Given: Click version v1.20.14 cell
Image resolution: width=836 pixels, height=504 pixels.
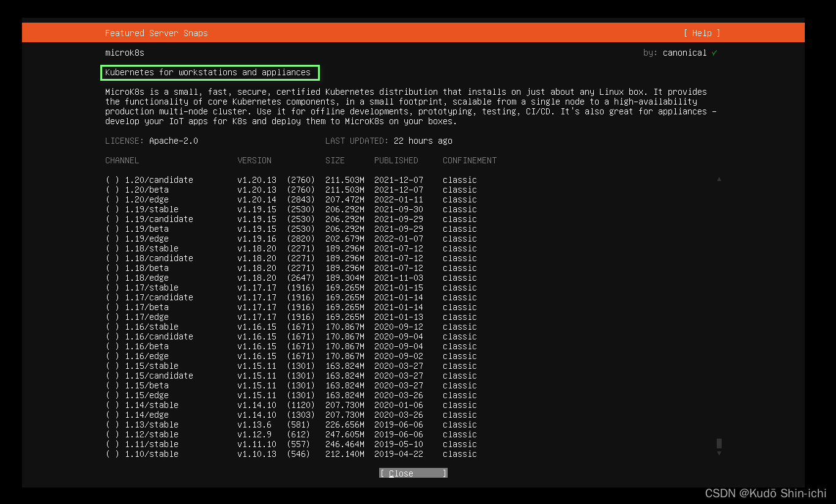Looking at the screenshot, I should [257, 199].
